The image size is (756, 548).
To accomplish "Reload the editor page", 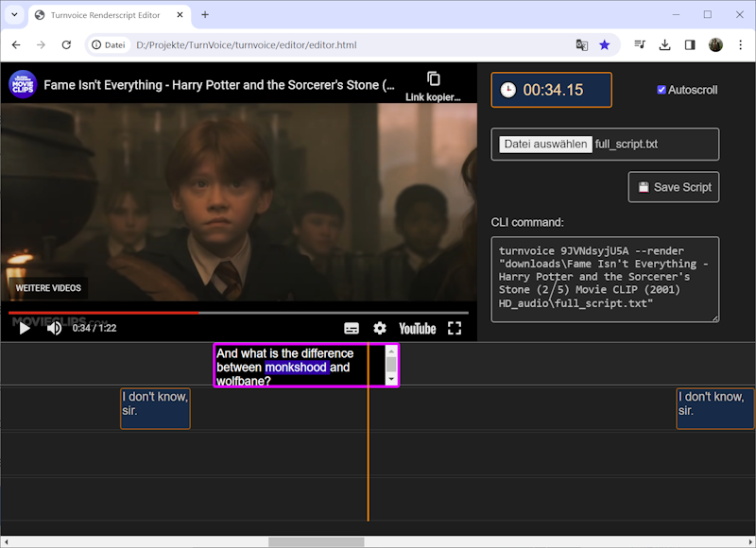I will click(66, 44).
